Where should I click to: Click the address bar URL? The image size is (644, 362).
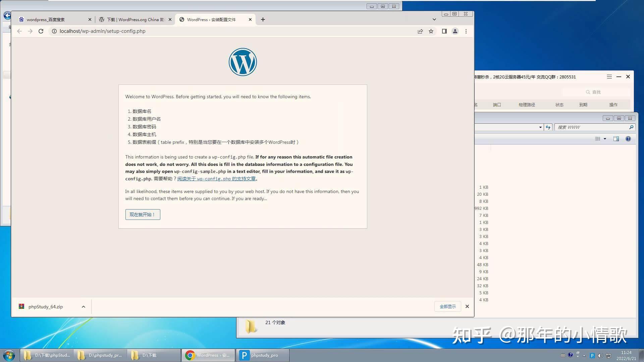102,31
